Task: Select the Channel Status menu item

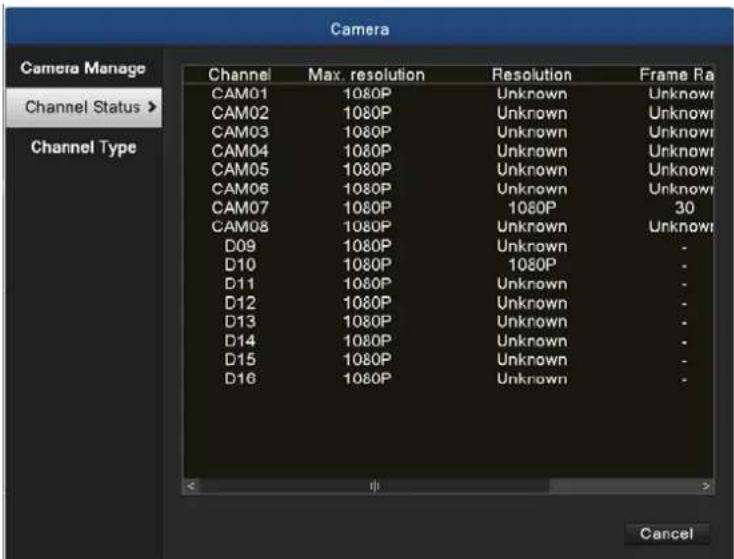Action: point(84,107)
